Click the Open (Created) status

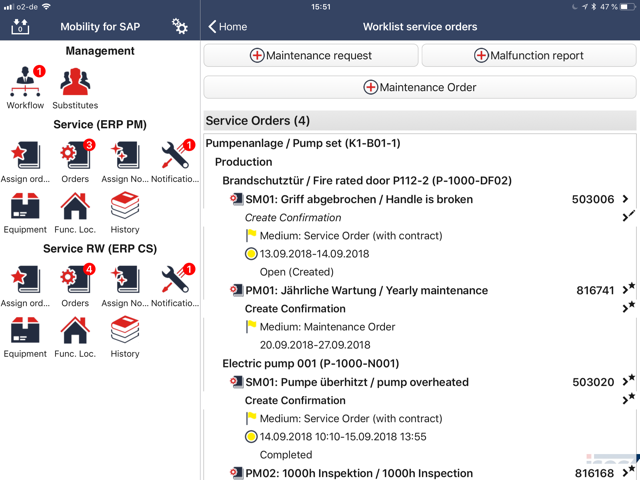point(297,272)
